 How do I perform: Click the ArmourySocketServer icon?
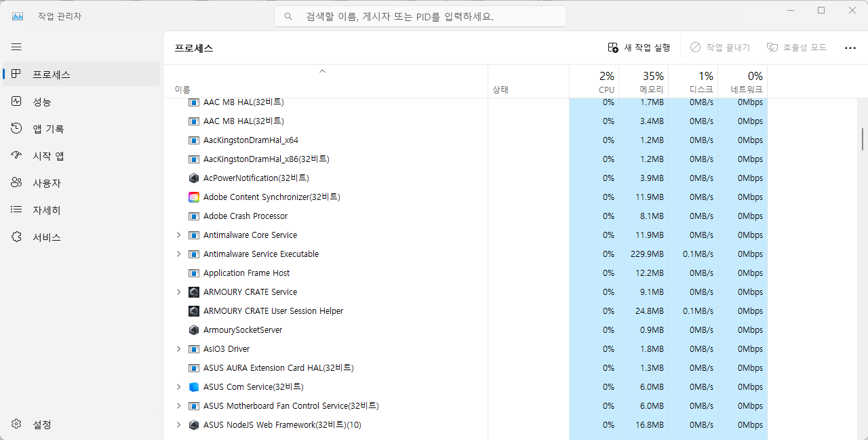tap(194, 330)
